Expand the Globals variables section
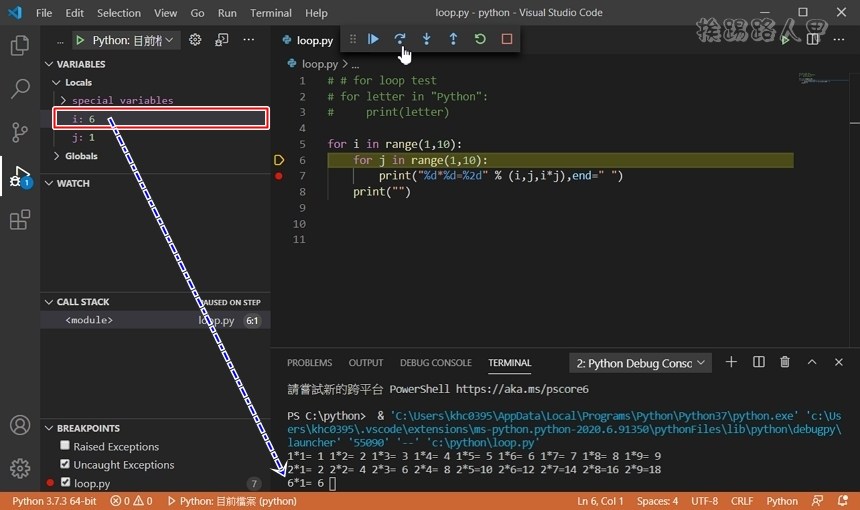860x510 pixels. (58, 156)
